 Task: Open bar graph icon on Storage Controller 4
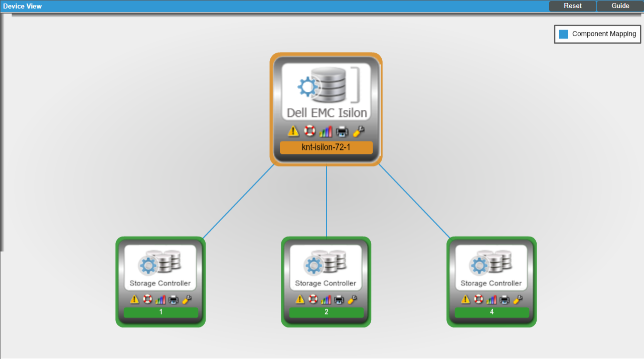point(492,299)
